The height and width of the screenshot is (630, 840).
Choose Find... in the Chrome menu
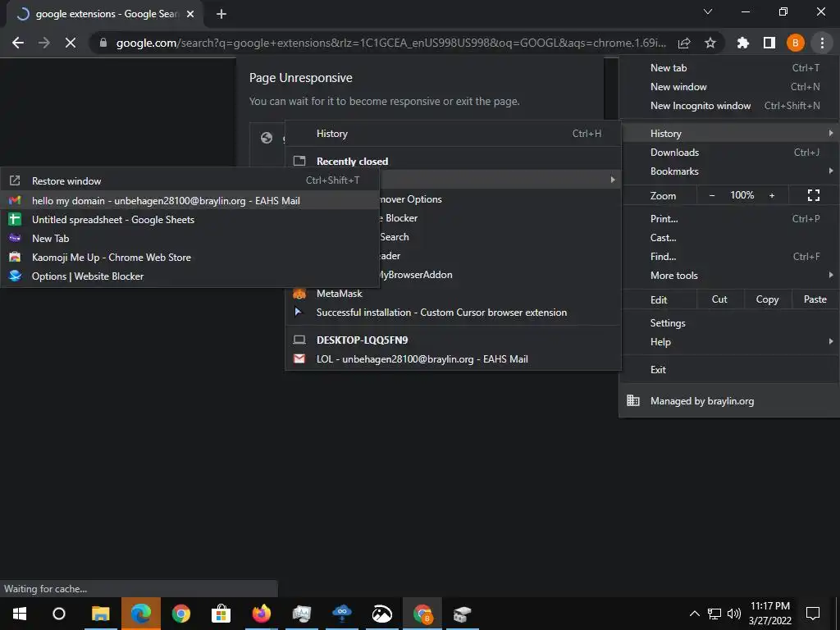[x=729, y=257]
